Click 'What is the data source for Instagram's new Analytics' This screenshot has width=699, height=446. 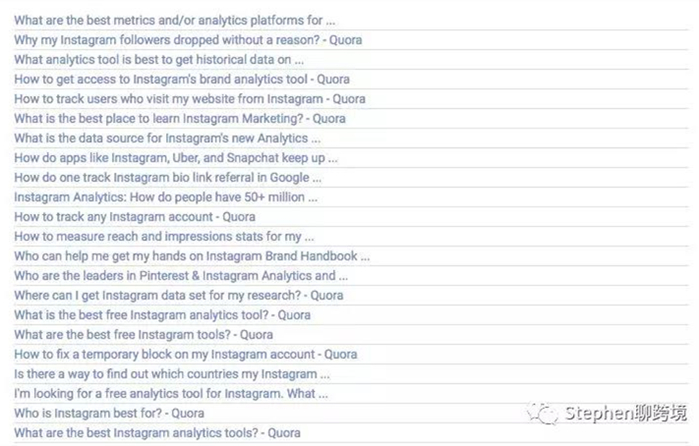point(167,138)
